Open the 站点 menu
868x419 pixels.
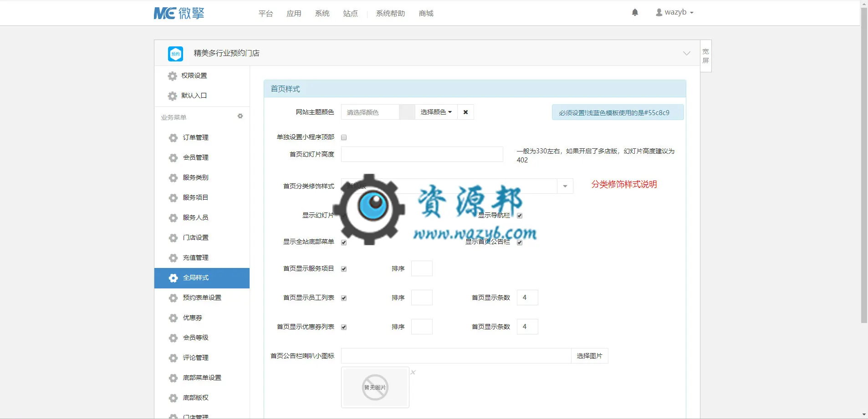point(350,13)
